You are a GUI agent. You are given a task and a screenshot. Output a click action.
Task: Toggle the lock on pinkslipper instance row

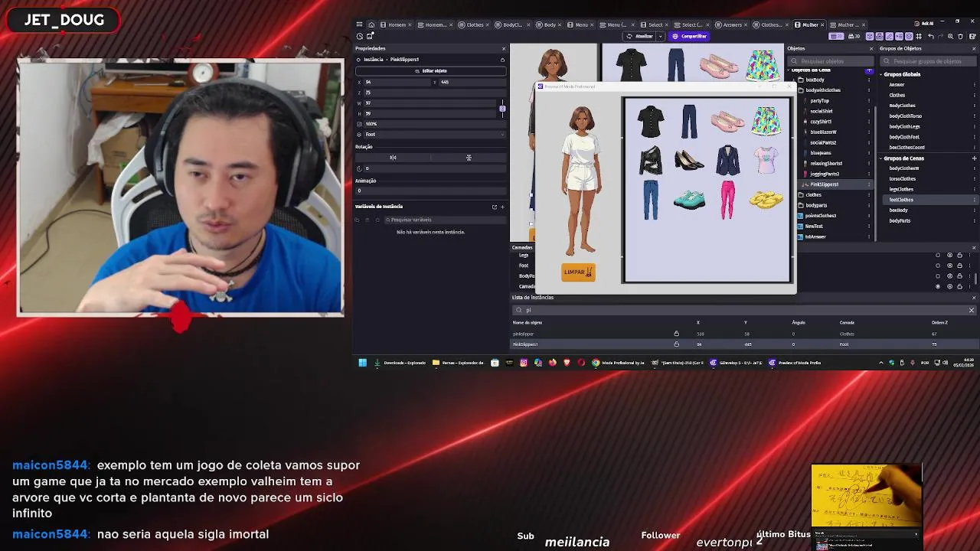[x=676, y=334]
